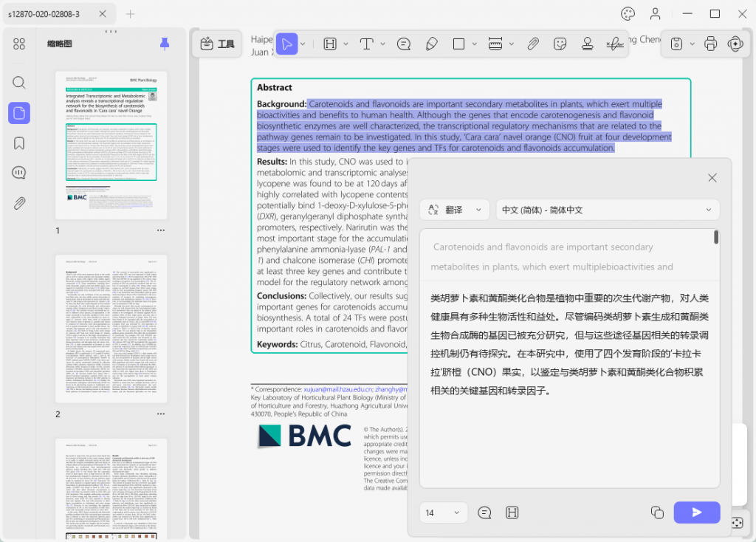Click the BMC logo
756x542 pixels.
pos(305,436)
